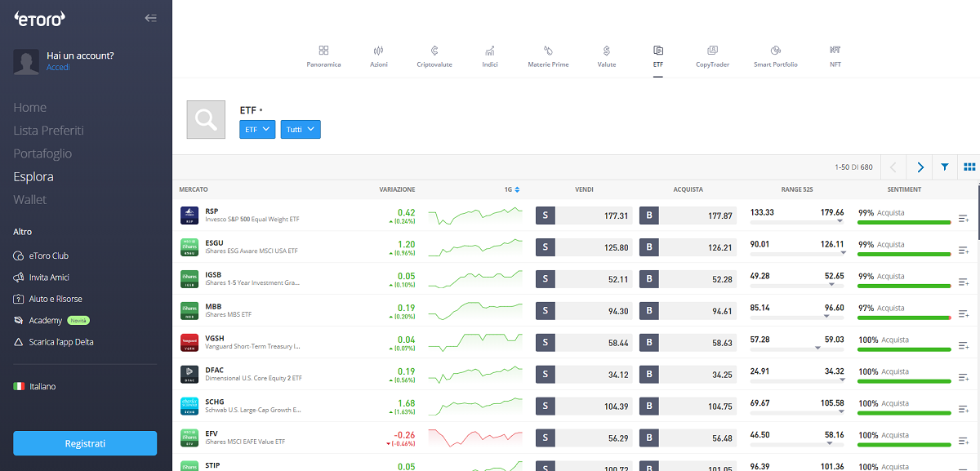Click the B buy button for IGSB

(649, 279)
